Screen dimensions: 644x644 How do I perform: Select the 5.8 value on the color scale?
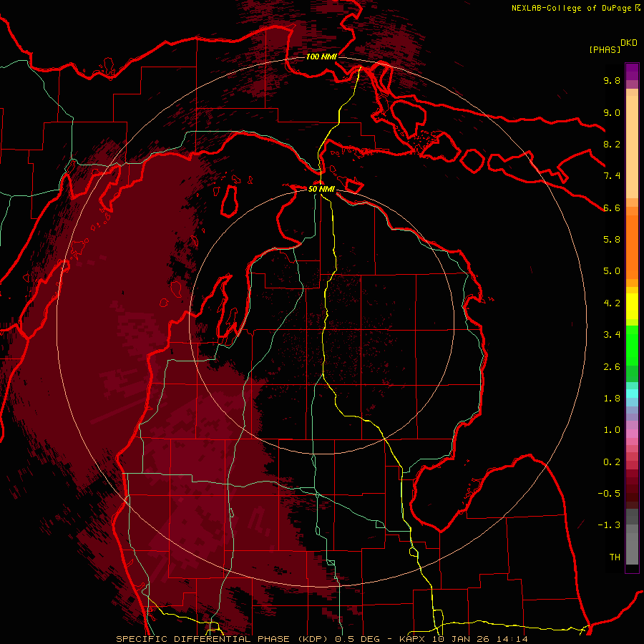(612, 240)
